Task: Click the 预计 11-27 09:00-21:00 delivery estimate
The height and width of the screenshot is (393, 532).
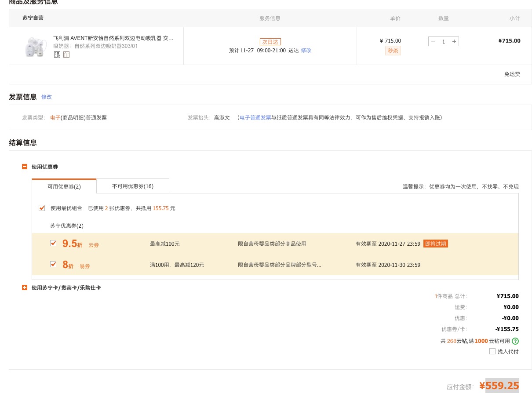Action: [257, 51]
